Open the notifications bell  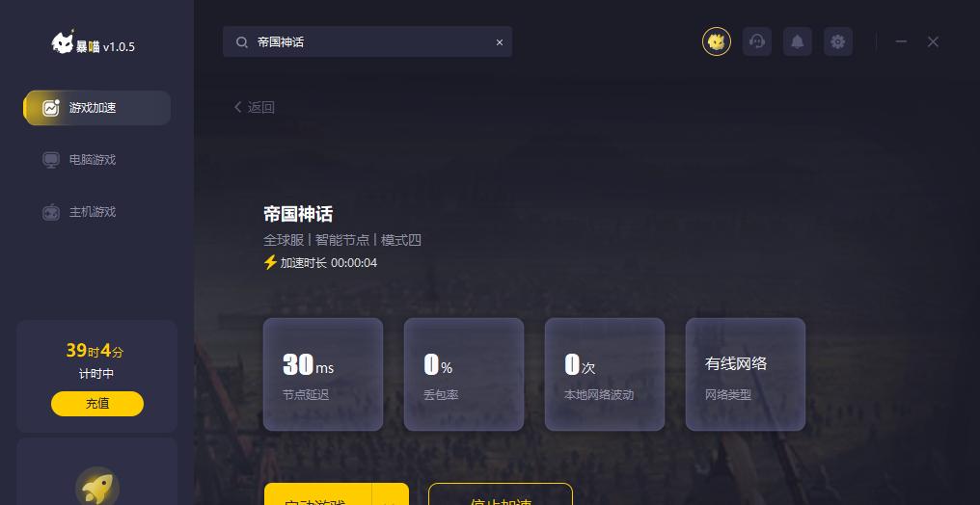[798, 41]
